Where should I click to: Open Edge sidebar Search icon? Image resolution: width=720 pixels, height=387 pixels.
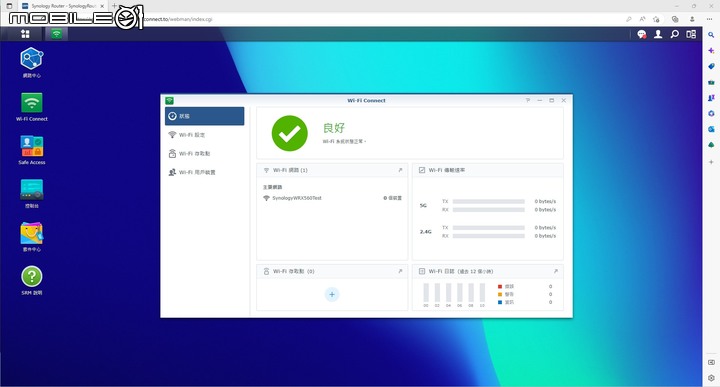pyautogui.click(x=711, y=34)
